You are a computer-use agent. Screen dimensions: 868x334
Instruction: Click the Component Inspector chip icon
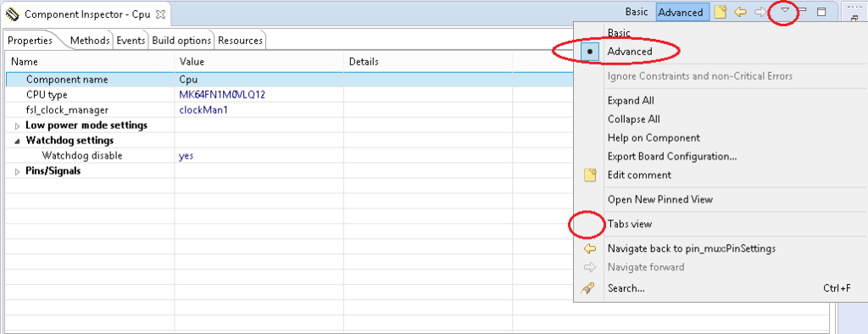(12, 14)
